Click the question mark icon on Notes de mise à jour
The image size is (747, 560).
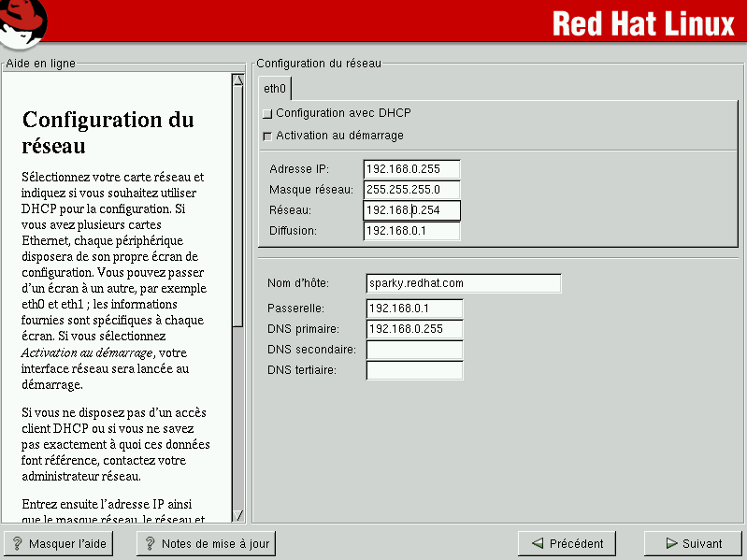click(149, 543)
